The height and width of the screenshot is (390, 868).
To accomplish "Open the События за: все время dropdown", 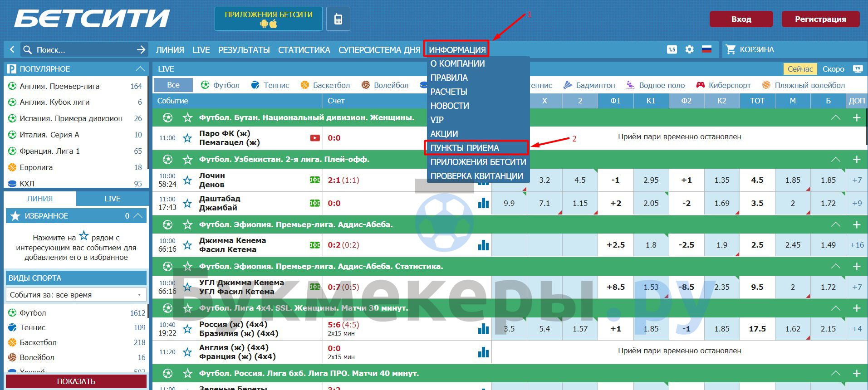I will coord(76,295).
